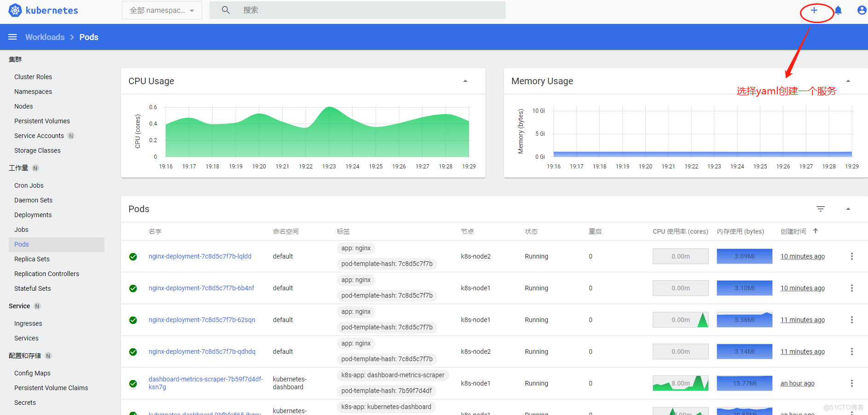The height and width of the screenshot is (415, 868).
Task: Open Jobs in sidebar
Action: coord(21,230)
